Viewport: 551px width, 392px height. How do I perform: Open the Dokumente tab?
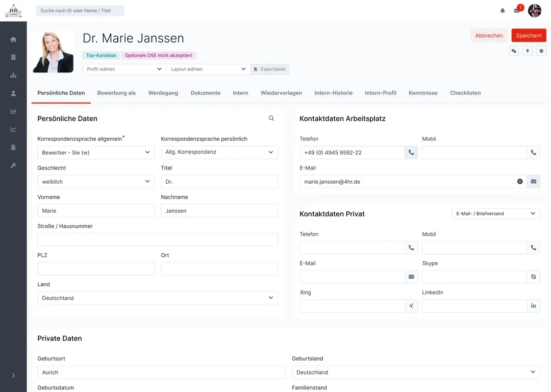coord(206,93)
